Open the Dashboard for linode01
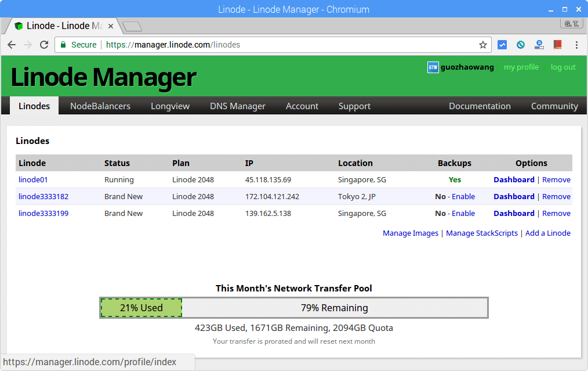The height and width of the screenshot is (371, 588). point(514,179)
